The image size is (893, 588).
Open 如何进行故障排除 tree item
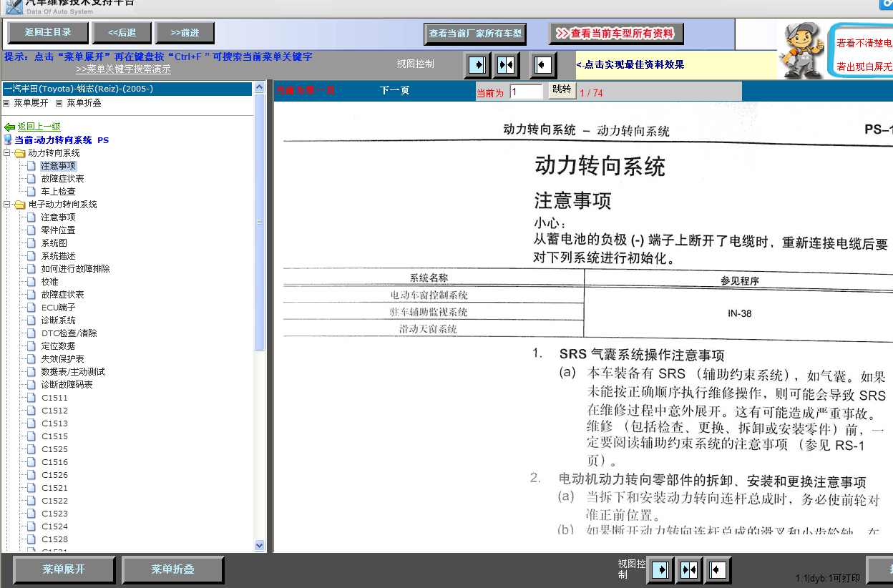pos(75,269)
